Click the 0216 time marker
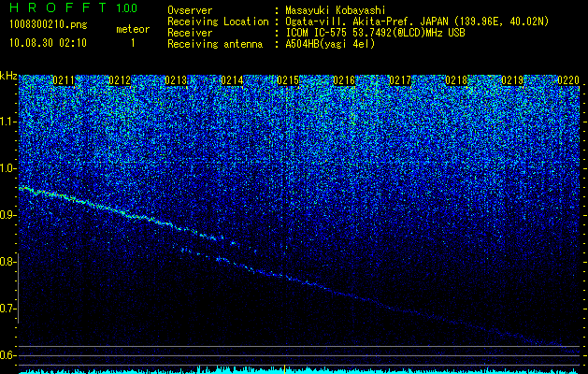Viewport: 588px width, 374px height. 344,80
